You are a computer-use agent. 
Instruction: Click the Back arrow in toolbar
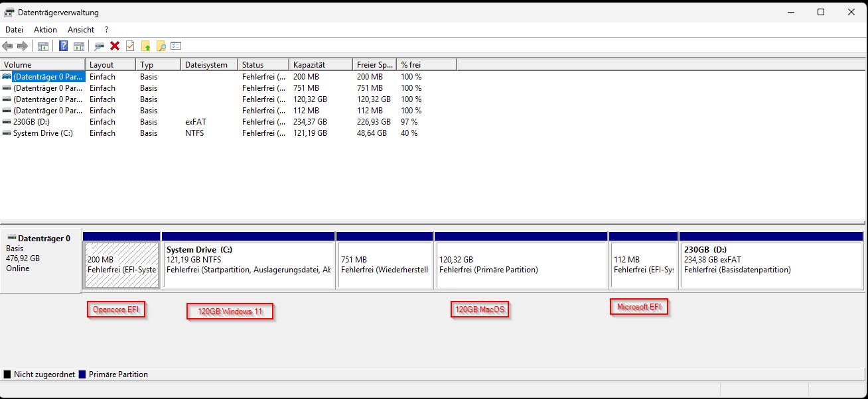click(x=8, y=46)
